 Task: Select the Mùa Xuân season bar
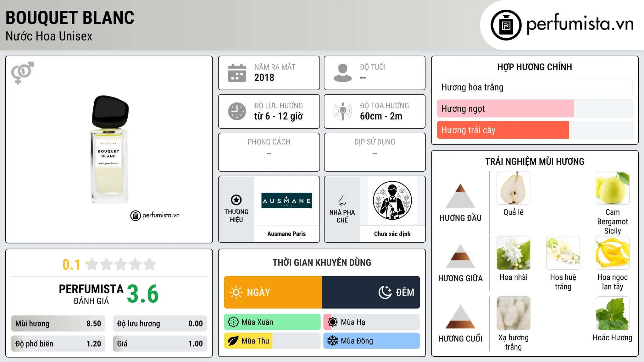click(x=272, y=322)
